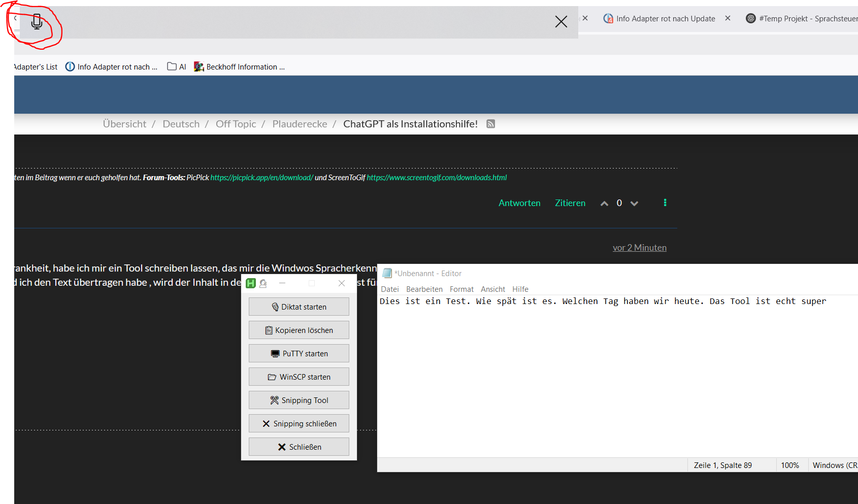Switch to the Info Adapter rot nach Update tab
This screenshot has height=504, width=858.
coord(665,19)
